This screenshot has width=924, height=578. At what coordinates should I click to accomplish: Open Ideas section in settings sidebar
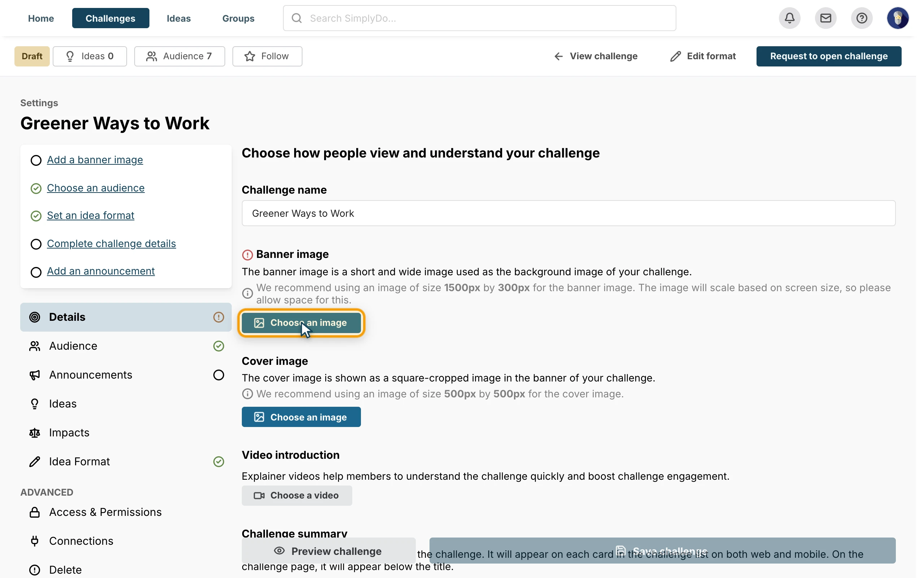click(126, 404)
